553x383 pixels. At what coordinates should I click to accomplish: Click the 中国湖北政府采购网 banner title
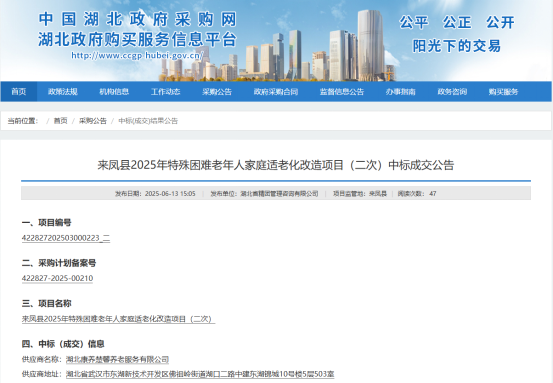[138, 19]
